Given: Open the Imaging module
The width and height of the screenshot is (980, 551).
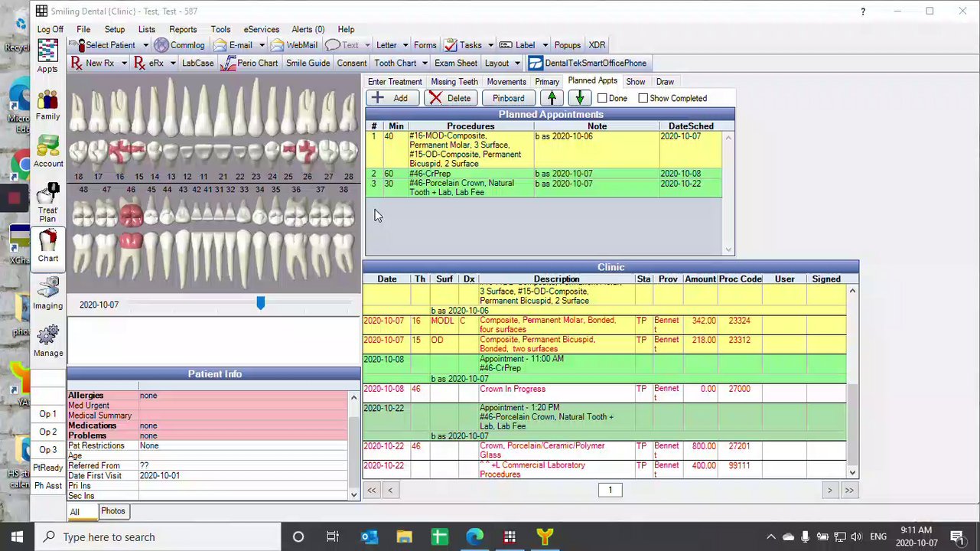Looking at the screenshot, I should tap(47, 292).
